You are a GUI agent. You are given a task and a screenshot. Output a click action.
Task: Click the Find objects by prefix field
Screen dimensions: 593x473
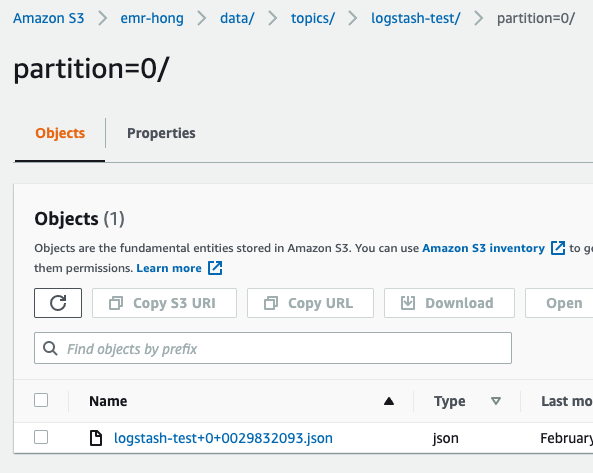point(273,348)
